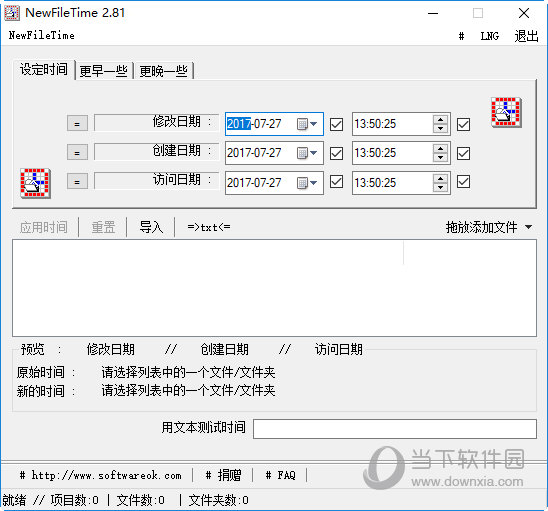Switch to the 更早一些 tab
548x511 pixels.
click(104, 71)
